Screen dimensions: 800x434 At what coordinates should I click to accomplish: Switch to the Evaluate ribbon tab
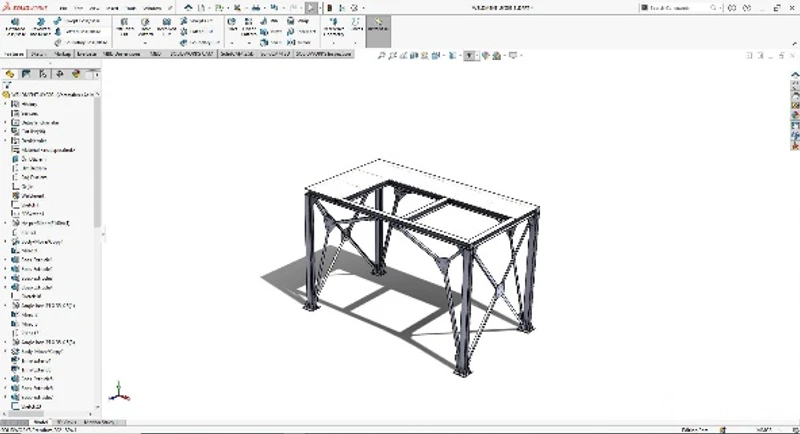(87, 54)
